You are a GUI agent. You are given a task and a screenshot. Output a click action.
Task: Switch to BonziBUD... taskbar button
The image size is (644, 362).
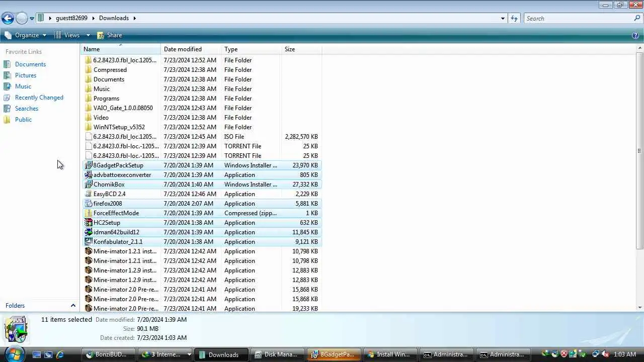(x=109, y=354)
